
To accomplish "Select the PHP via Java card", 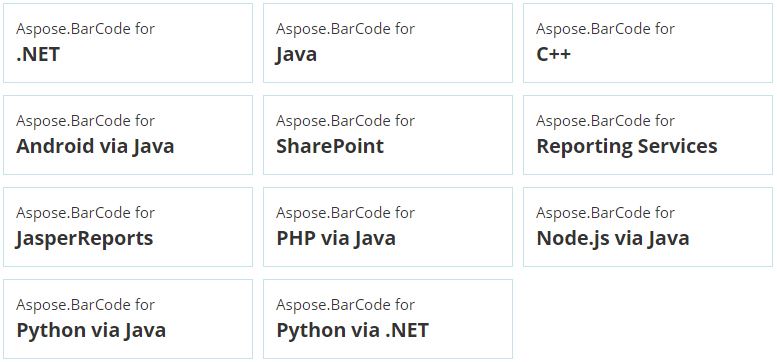I will (388, 227).
